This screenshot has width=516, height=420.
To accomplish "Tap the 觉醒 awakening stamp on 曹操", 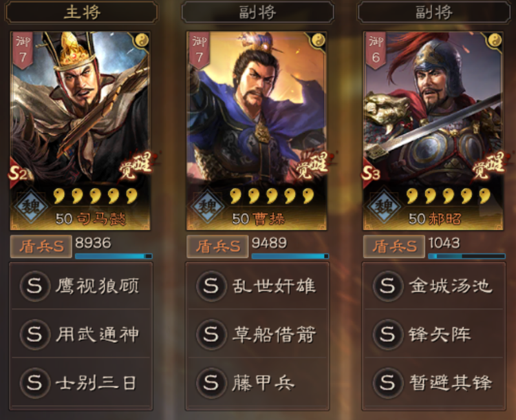I will [x=312, y=165].
